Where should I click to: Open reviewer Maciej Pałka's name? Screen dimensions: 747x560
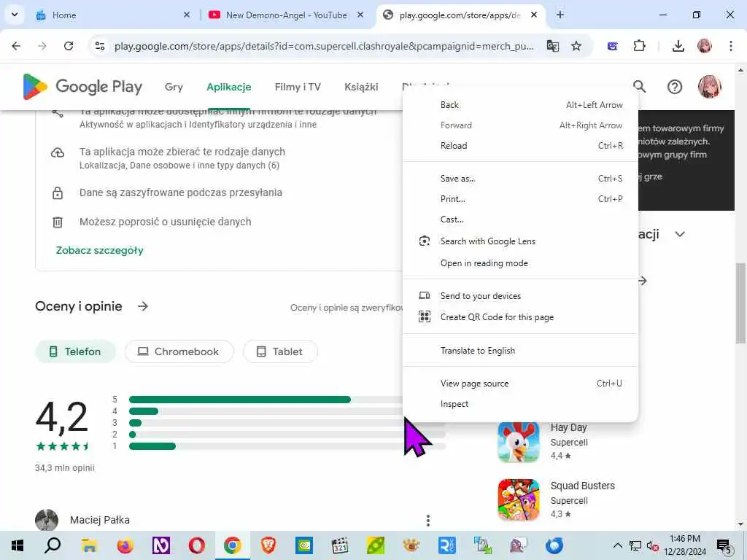[x=99, y=520]
